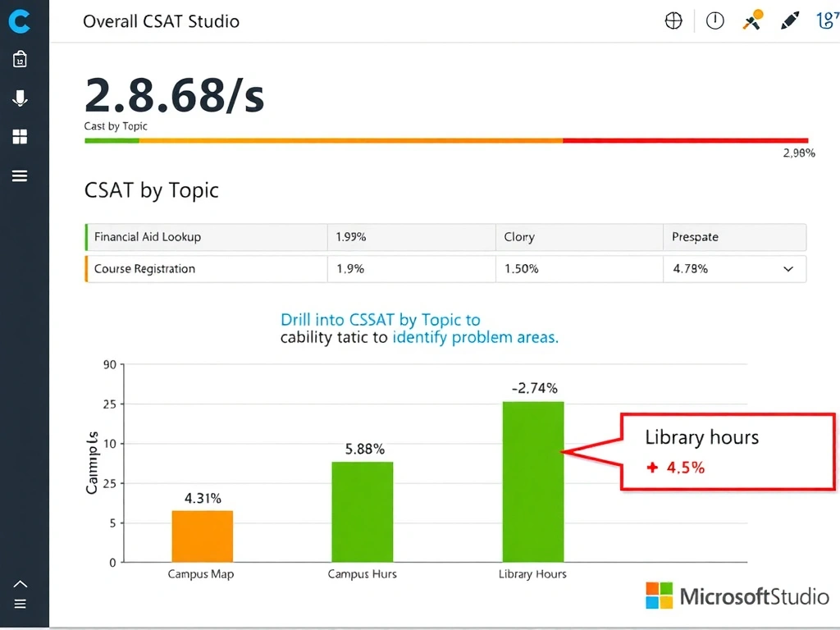The width and height of the screenshot is (840, 630).
Task: Open the microphone sidebar icon
Action: pyautogui.click(x=20, y=98)
